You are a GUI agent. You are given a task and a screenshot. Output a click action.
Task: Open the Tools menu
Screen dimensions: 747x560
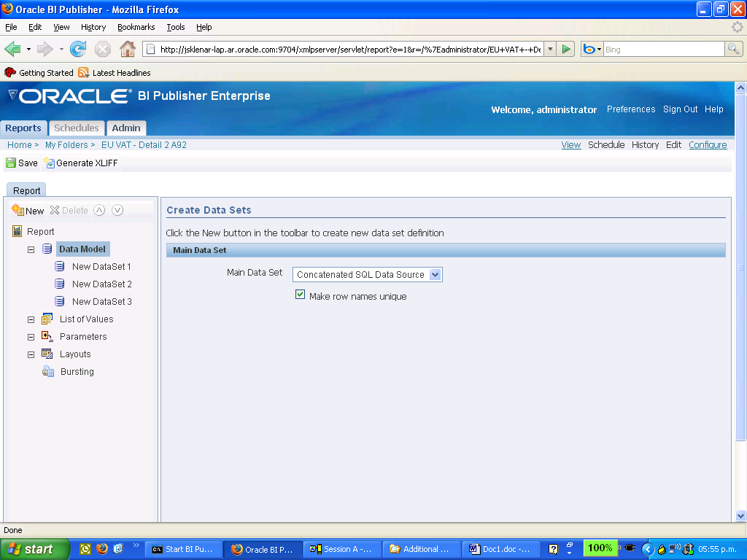coord(176,27)
